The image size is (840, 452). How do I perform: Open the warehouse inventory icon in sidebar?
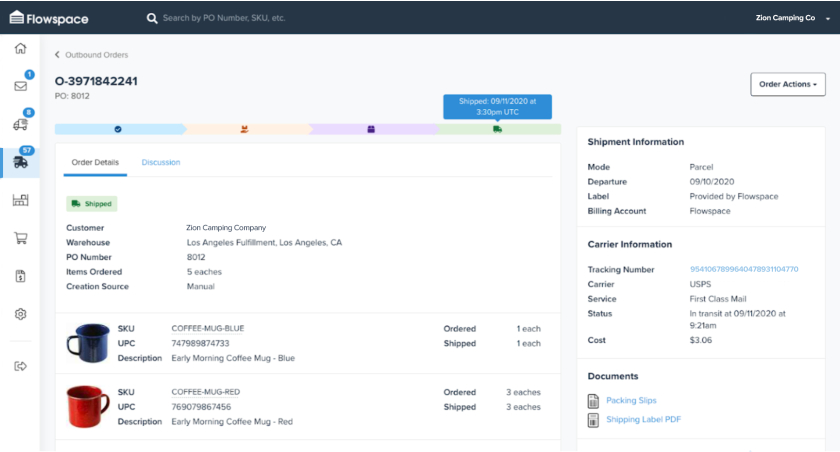tap(20, 200)
